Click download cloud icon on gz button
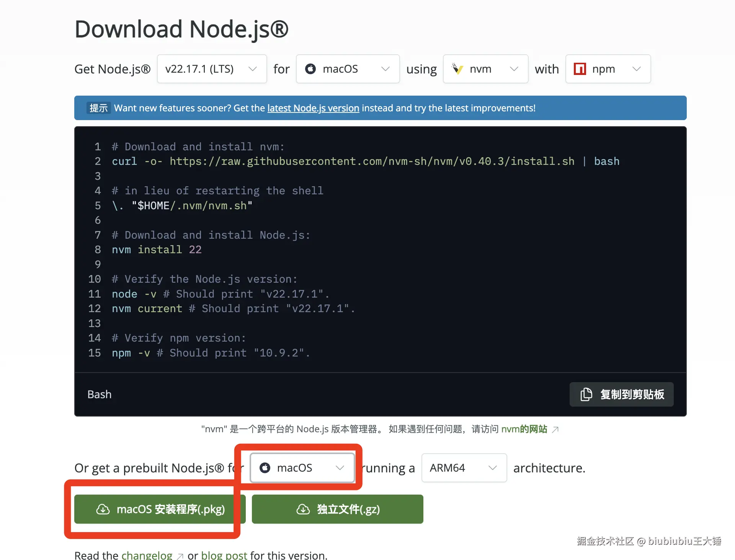This screenshot has height=560, width=735. tap(303, 509)
